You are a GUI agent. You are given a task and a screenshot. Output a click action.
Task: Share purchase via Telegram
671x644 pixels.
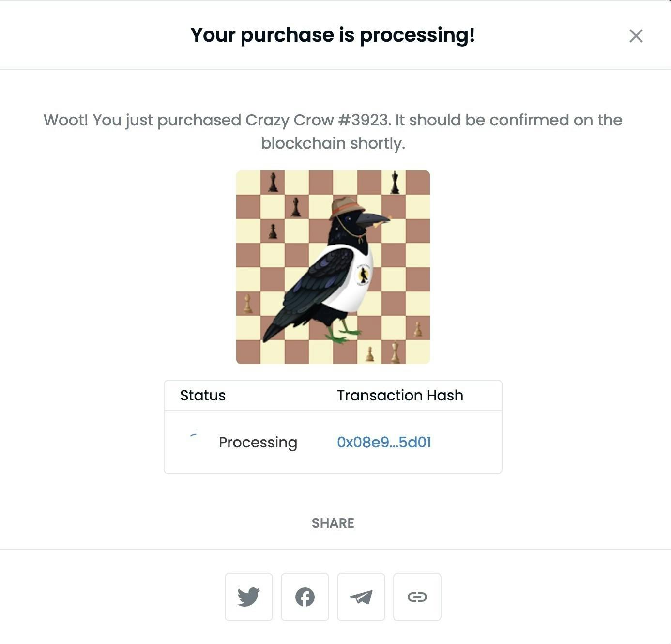point(361,597)
